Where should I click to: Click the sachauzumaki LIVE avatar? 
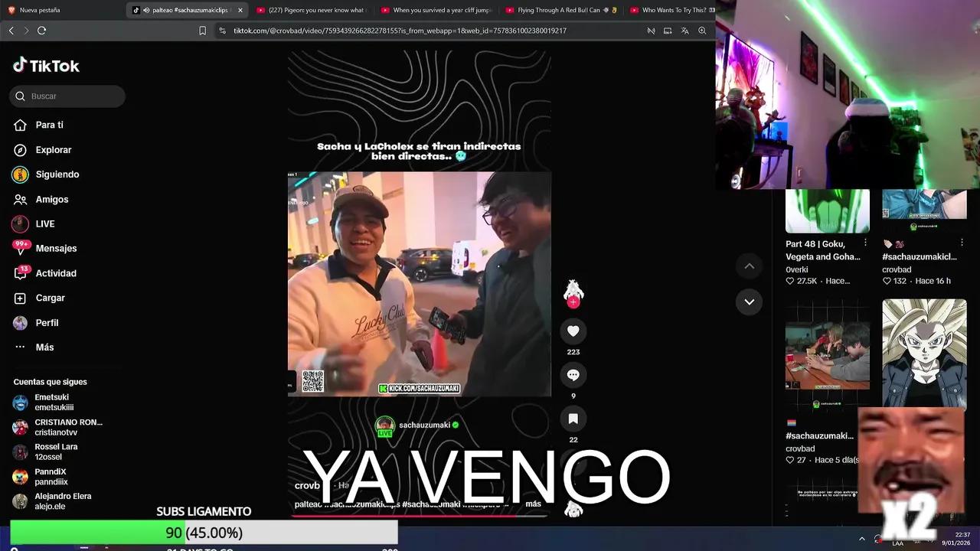point(385,426)
